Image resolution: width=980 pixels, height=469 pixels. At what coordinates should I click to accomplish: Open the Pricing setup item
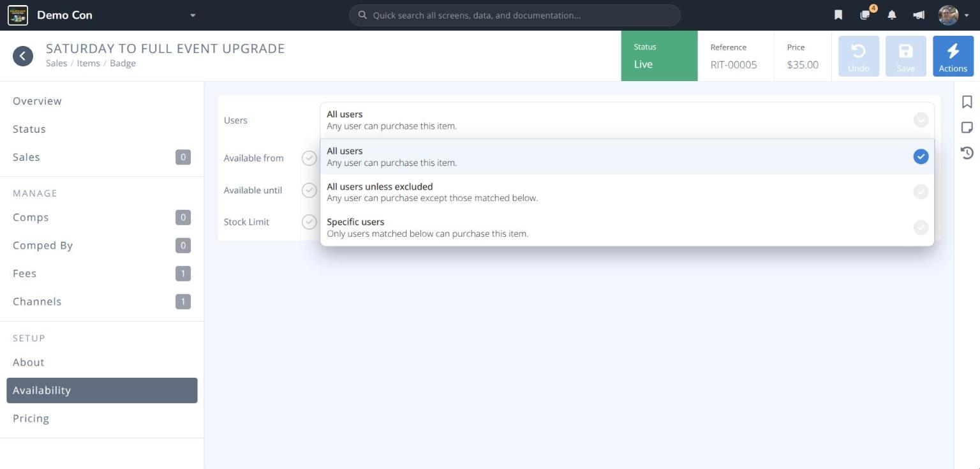[102, 419]
